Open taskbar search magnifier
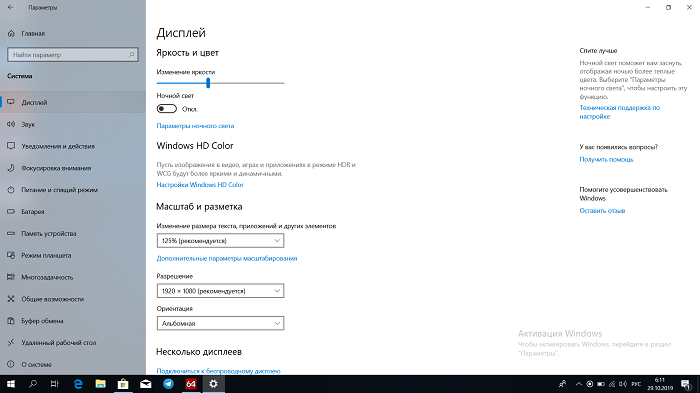This screenshot has width=700, height=393. point(33,384)
